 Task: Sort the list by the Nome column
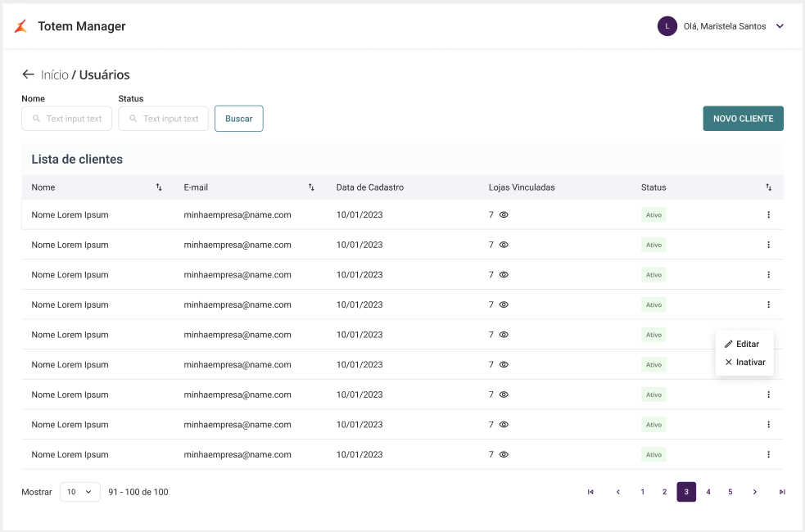point(159,187)
